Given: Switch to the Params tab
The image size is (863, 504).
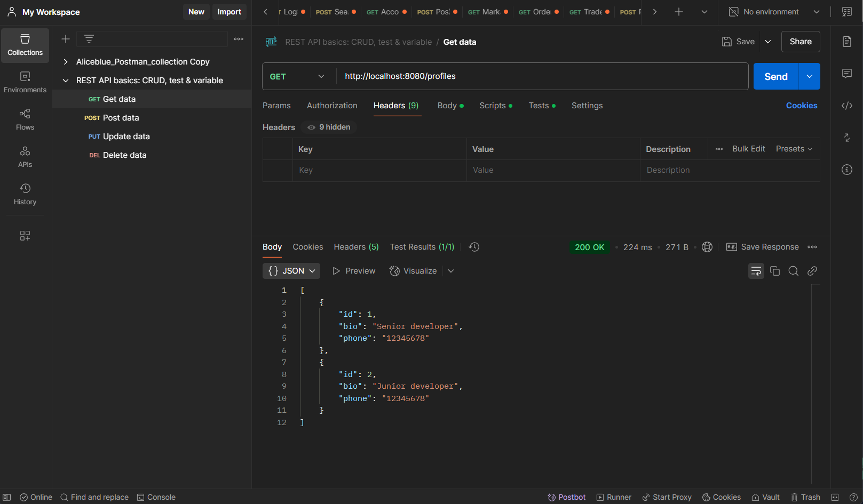Looking at the screenshot, I should coord(276,106).
